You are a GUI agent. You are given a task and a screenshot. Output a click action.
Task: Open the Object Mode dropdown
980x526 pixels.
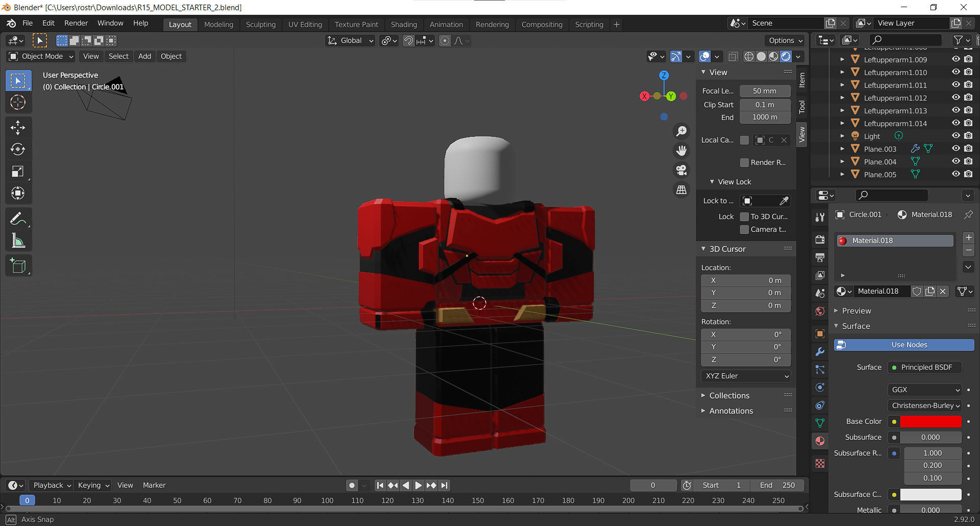coord(41,56)
